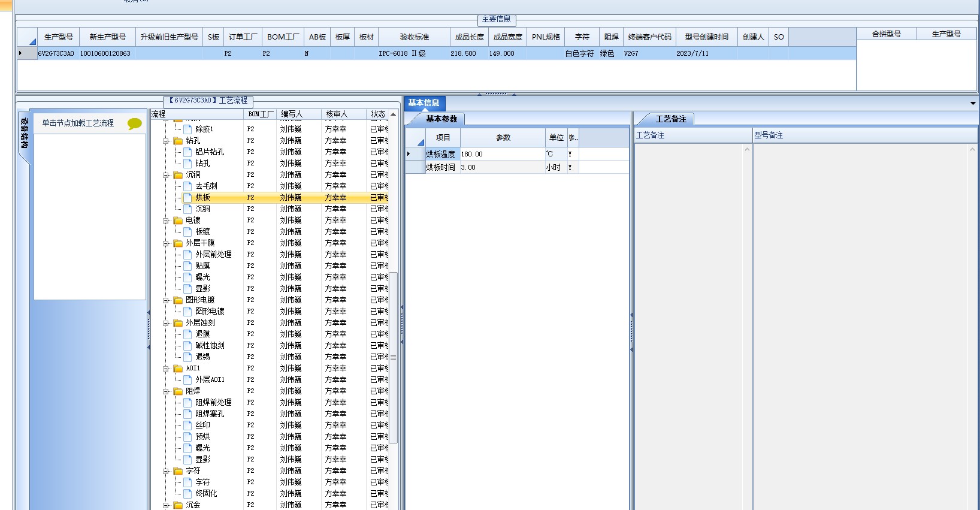The width and height of the screenshot is (980, 510).
Task: Collapse the 外层蚀刻 folder node
Action: [x=166, y=323]
